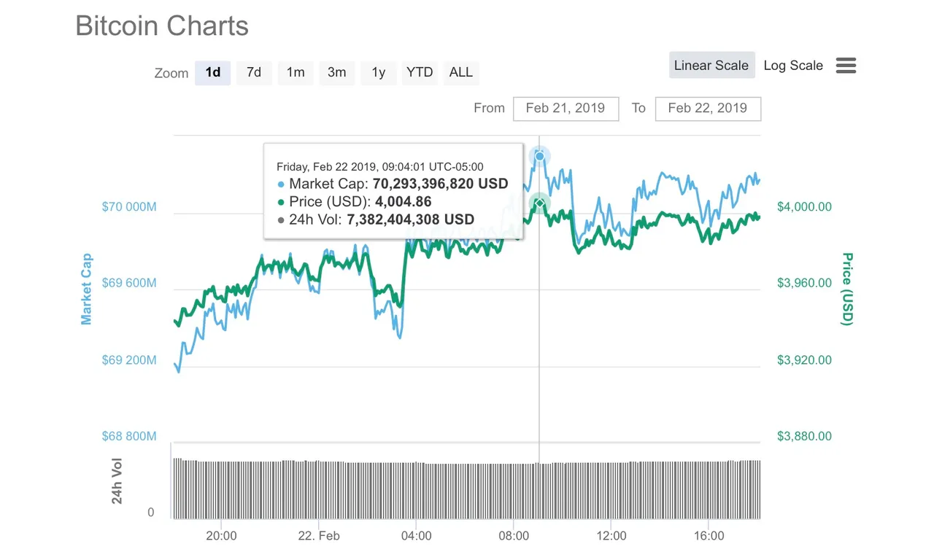Click the 04:00 time axis label
The height and width of the screenshot is (560, 934).
tap(416, 535)
